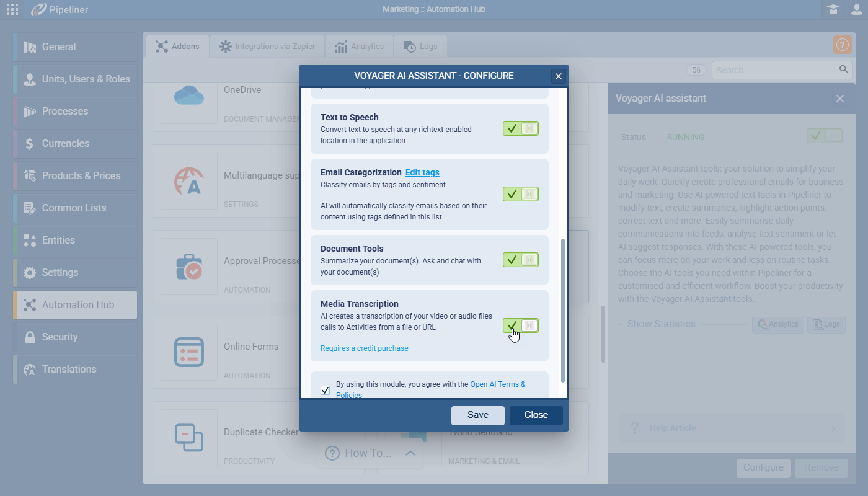Click the graduation cap learning icon
868x496 pixels.
833,9
